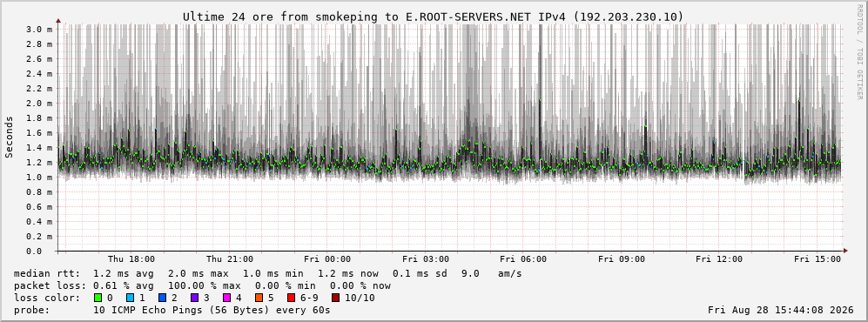Screen dimensions: 868x322
Task: Click the Fri 00:00 time axis label
Action: pos(327,259)
